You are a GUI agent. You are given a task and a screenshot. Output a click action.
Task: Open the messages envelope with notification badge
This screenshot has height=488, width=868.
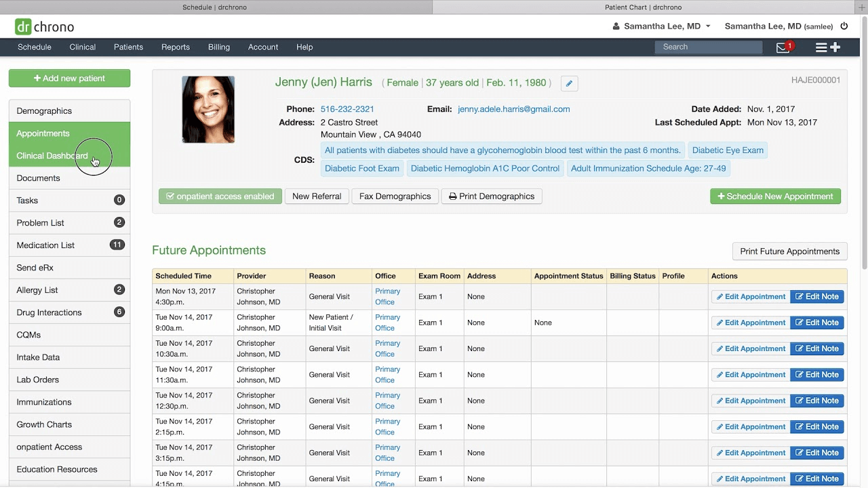pos(781,47)
